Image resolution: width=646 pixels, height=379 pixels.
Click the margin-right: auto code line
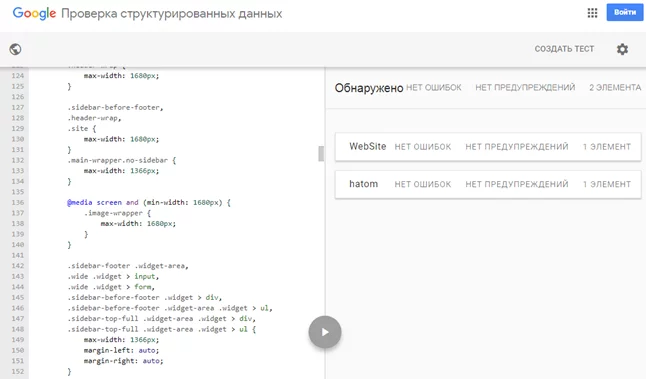[123, 361]
